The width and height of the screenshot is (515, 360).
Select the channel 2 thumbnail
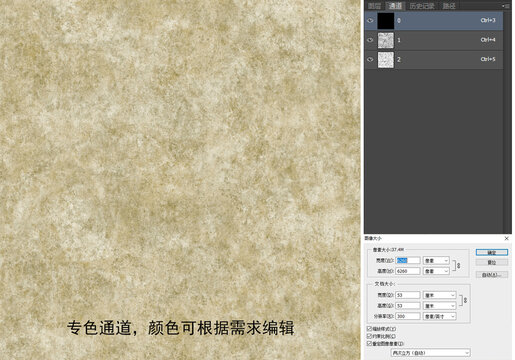coord(386,60)
